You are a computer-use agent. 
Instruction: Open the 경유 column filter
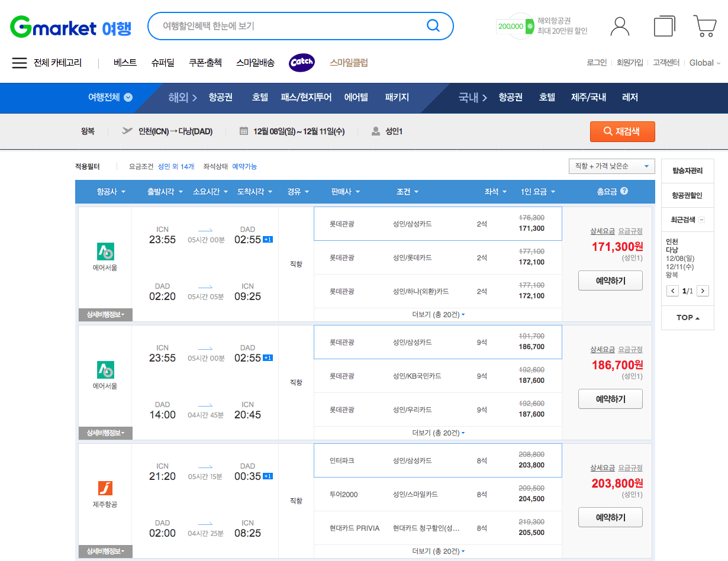tap(298, 192)
